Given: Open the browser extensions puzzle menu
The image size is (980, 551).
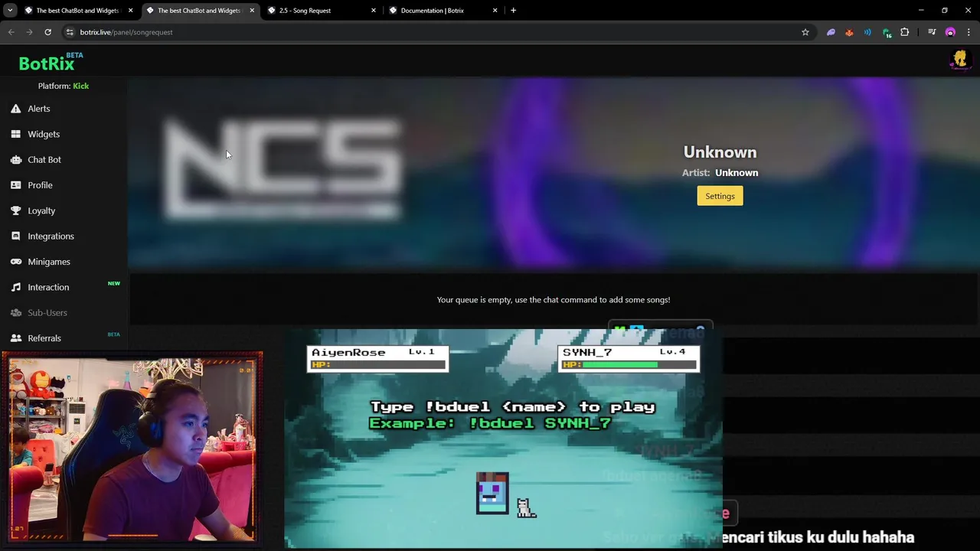Looking at the screenshot, I should point(905,32).
